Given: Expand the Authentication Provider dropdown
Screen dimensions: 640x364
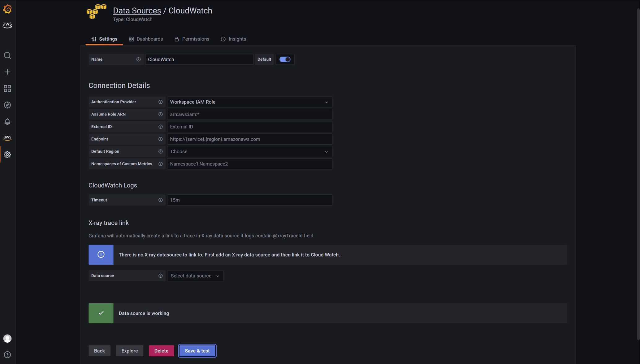Looking at the screenshot, I should tap(249, 102).
